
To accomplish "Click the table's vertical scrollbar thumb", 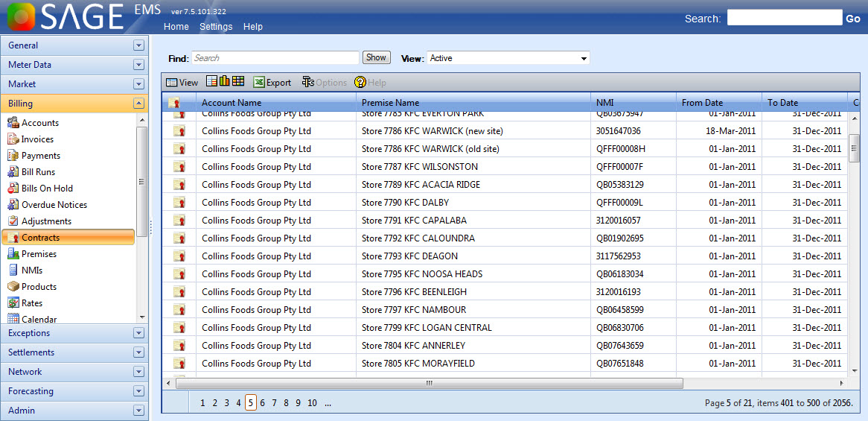I will pyautogui.click(x=854, y=148).
